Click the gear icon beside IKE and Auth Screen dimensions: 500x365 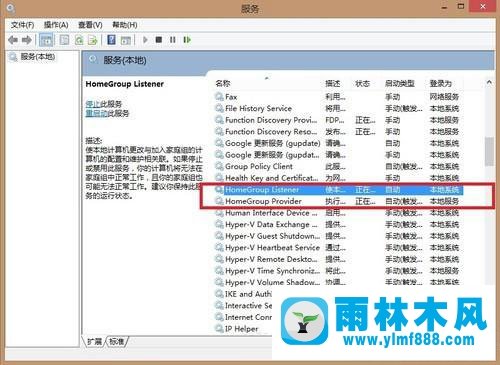tap(219, 294)
